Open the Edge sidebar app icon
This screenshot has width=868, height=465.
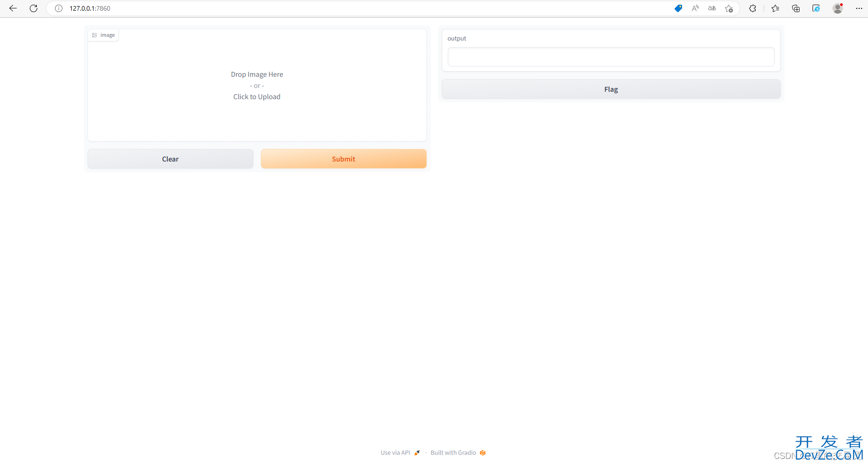tap(816, 8)
